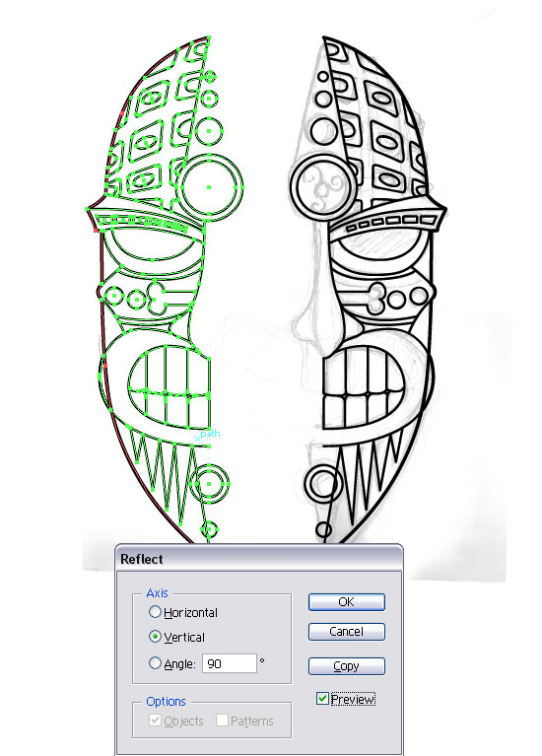Click the Angle value input field
Screen dimensions: 542x756
tap(230, 663)
